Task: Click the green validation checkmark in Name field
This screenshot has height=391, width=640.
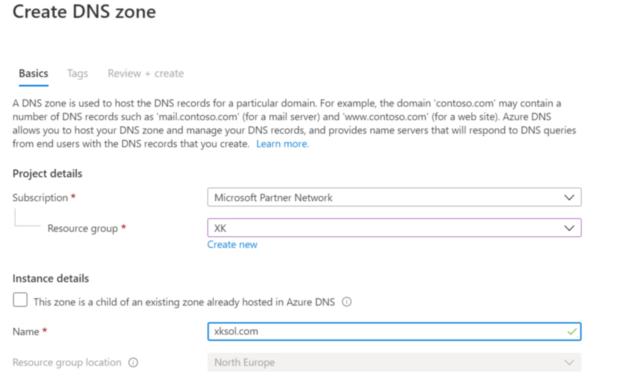Action: click(572, 331)
